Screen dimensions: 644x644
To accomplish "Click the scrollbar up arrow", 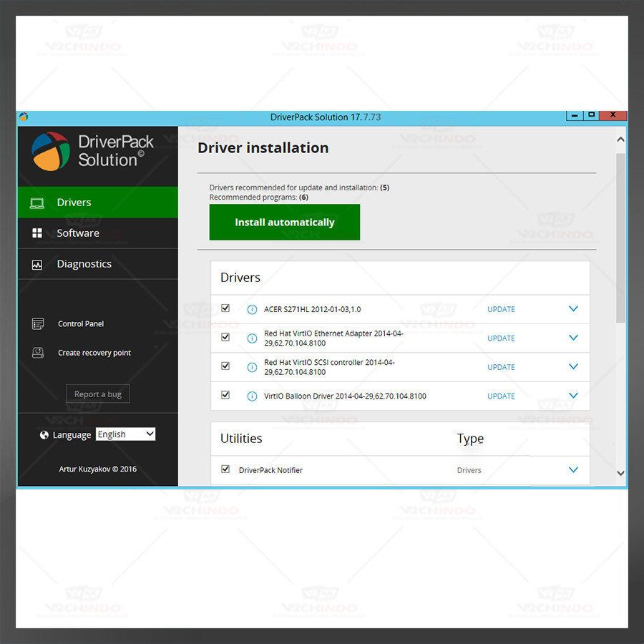I will tap(620, 140).
